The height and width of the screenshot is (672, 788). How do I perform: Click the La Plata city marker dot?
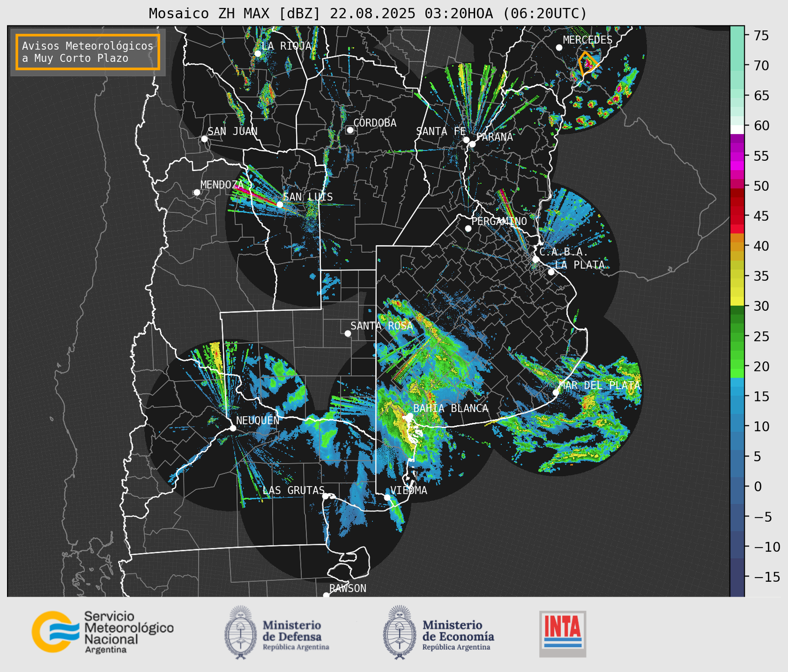(x=551, y=272)
